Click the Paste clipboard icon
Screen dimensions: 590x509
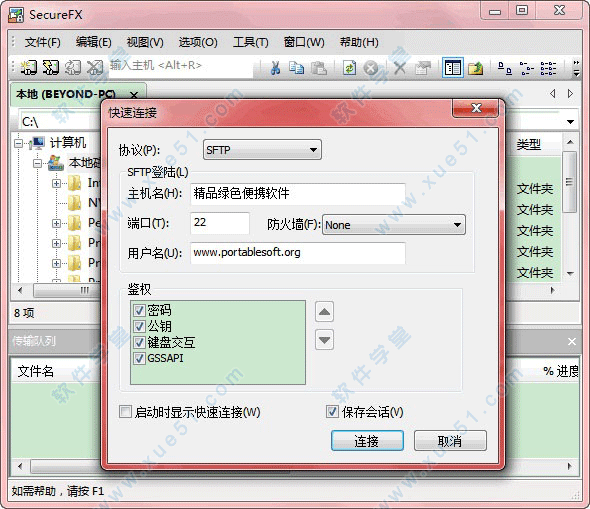[x=319, y=68]
